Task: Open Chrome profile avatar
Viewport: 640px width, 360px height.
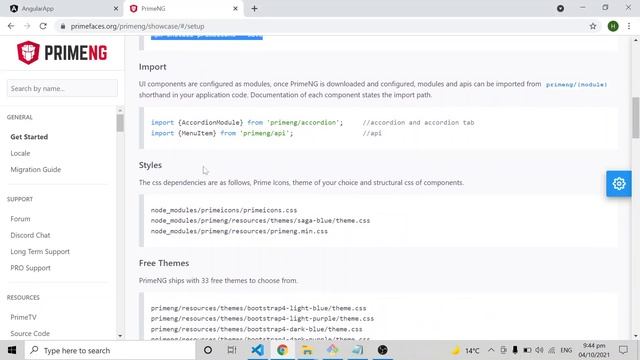Action: [x=613, y=26]
